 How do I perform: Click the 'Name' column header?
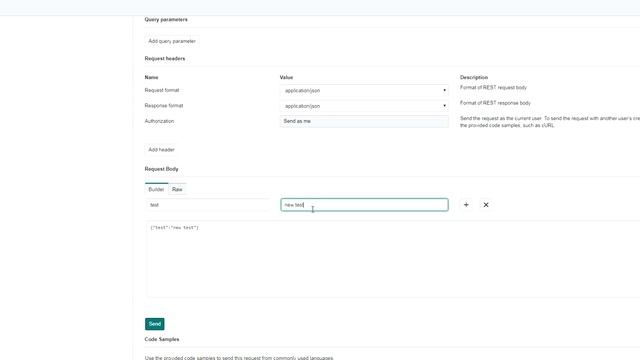151,78
